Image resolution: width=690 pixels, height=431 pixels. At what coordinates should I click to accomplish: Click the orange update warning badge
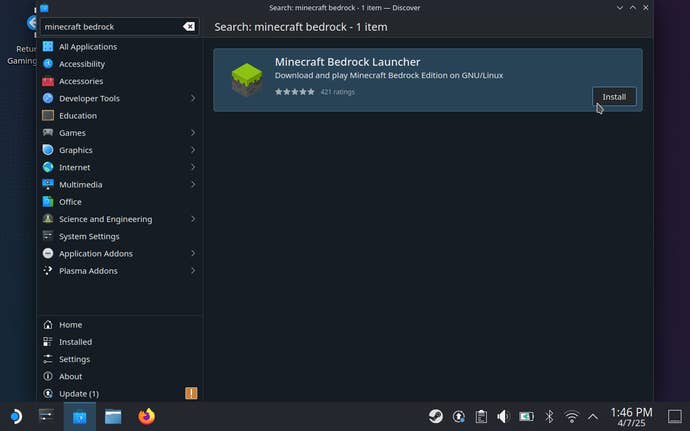(191, 393)
